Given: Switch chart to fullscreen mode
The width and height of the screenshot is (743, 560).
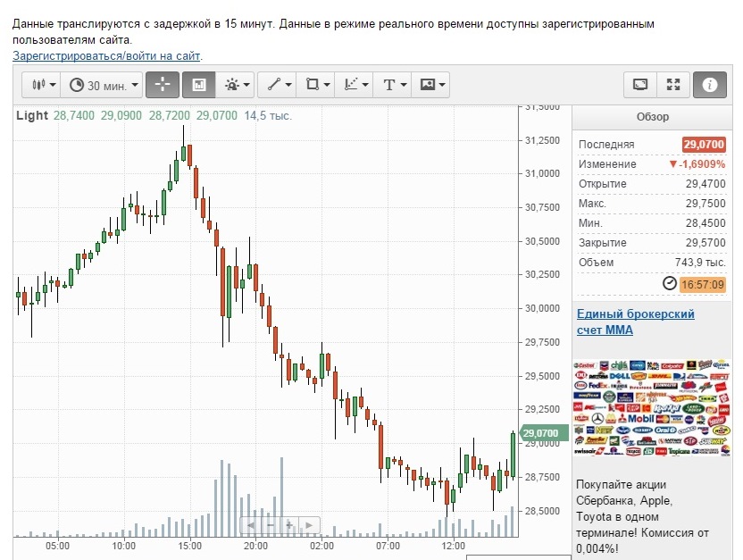Looking at the screenshot, I should click(x=673, y=85).
